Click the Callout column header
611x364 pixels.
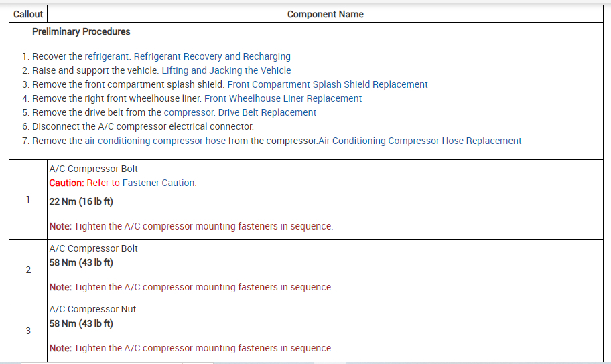pos(28,14)
